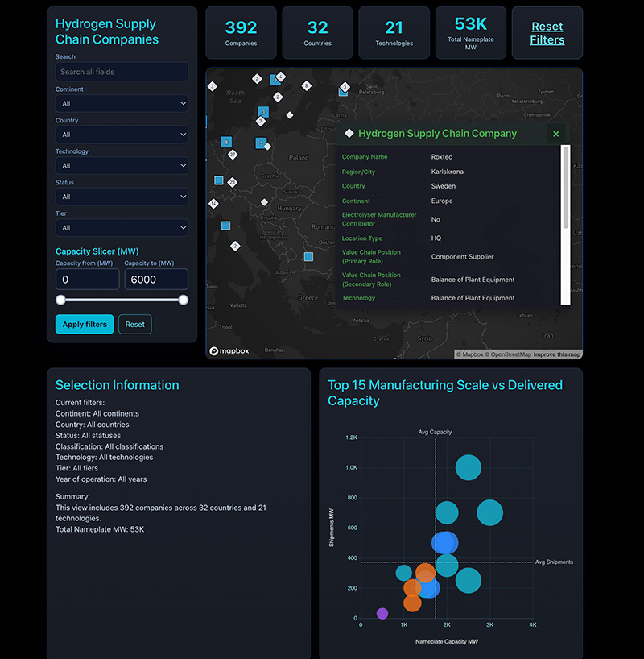
Task: Select the diamond cluster marker labeled 14
Action: tap(213, 204)
